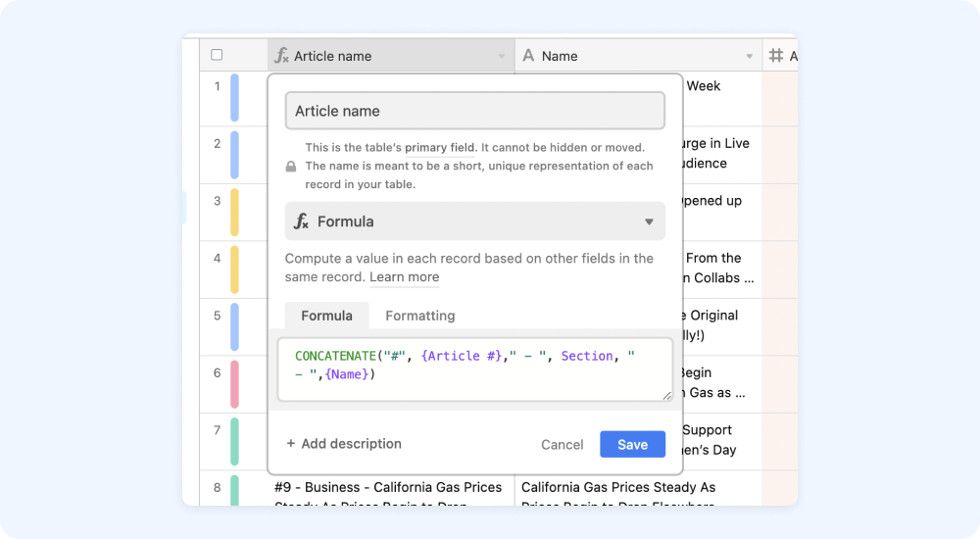This screenshot has width=980, height=539.
Task: Switch to the Formatting tab
Action: [419, 316]
